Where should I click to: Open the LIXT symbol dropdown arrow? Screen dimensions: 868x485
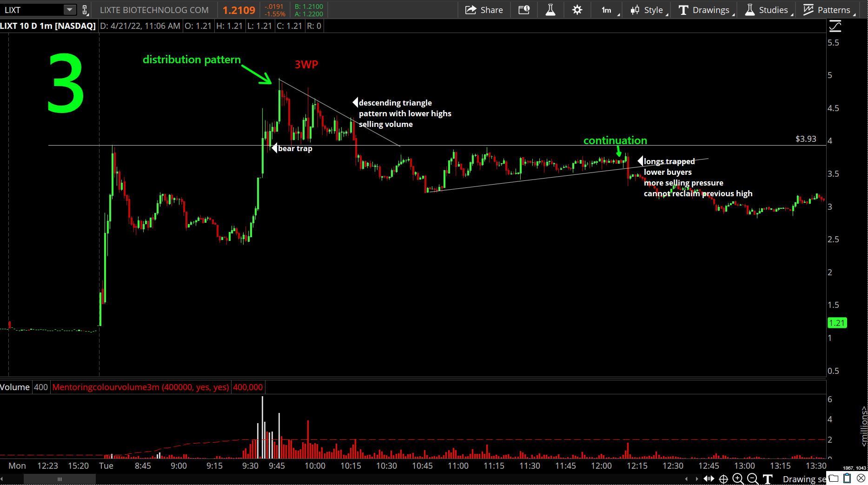(70, 9)
